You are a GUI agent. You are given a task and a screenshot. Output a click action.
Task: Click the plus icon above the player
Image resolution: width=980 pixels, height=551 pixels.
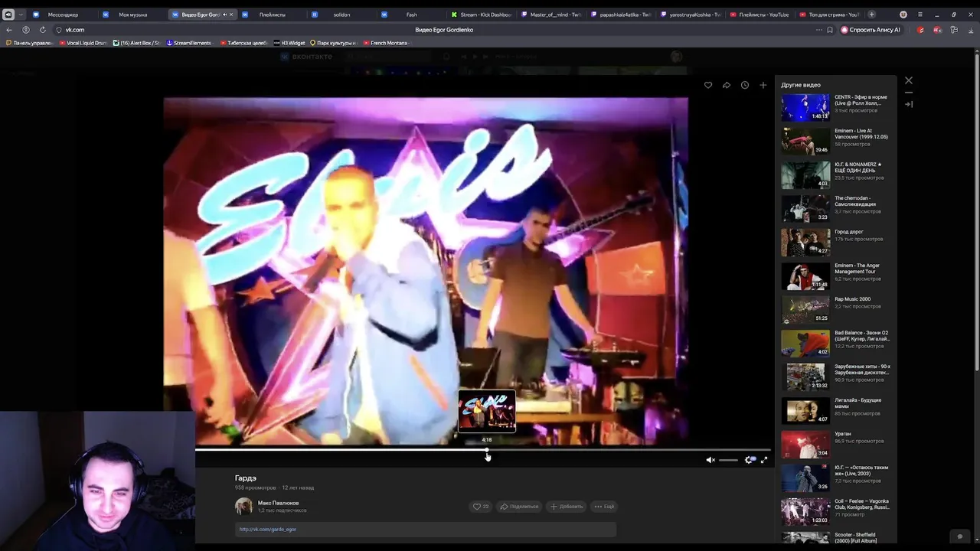pyautogui.click(x=763, y=85)
